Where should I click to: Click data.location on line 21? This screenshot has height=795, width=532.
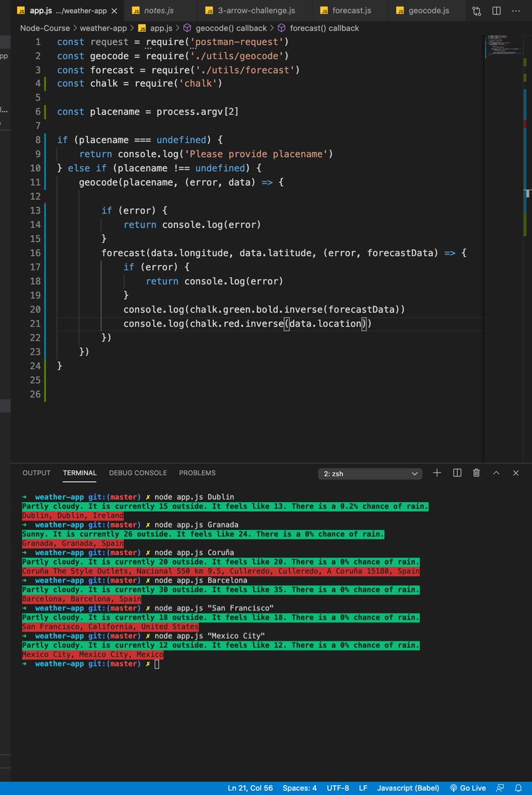[x=325, y=323]
